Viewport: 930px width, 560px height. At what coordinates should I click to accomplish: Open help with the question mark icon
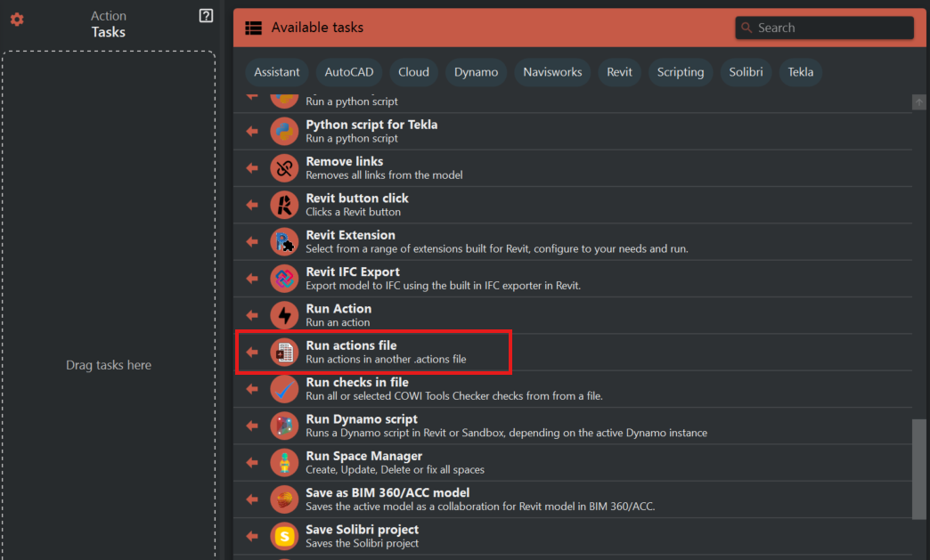pyautogui.click(x=206, y=15)
